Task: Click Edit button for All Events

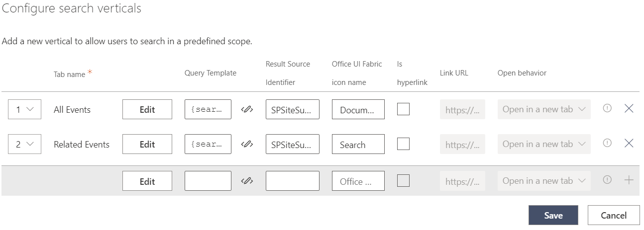Action: (147, 109)
